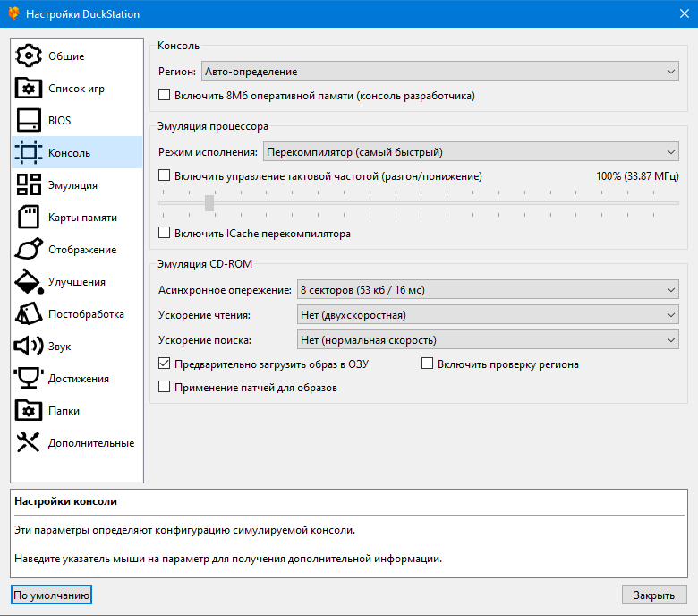Screen dimensions: 698x616
Task: Click the Эмуляция blocks icon
Action: point(29,184)
